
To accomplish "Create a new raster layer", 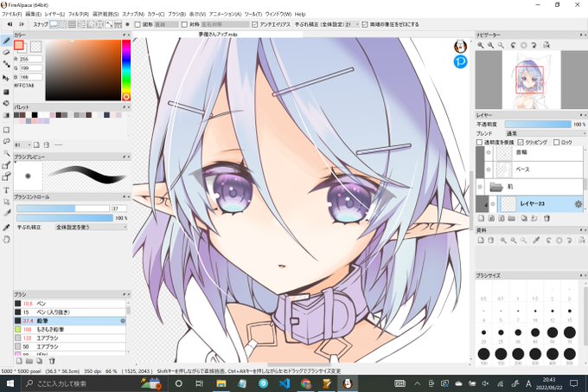I will click(x=481, y=218).
